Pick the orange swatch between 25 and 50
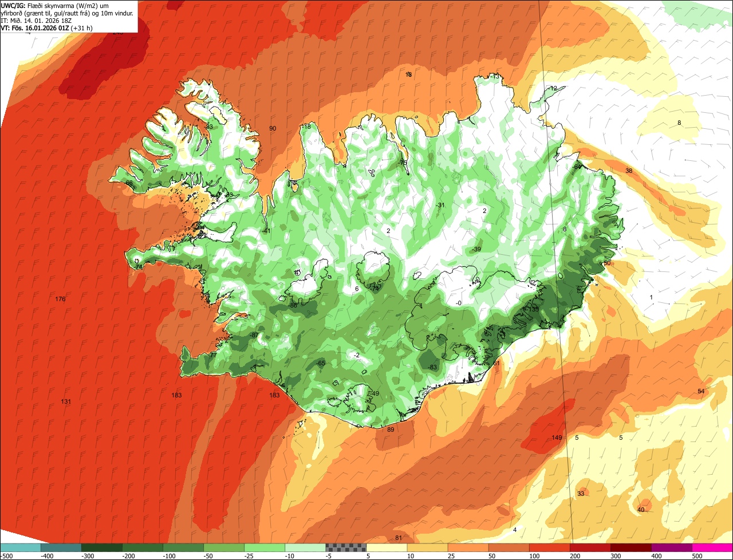Image resolution: width=733 pixels, height=560 pixels. click(x=468, y=547)
